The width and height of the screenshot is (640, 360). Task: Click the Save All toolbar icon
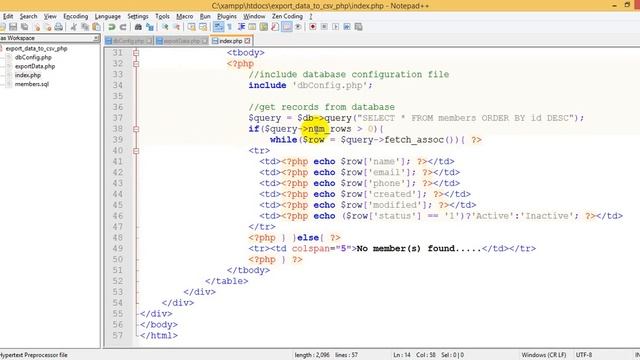pos(24,27)
